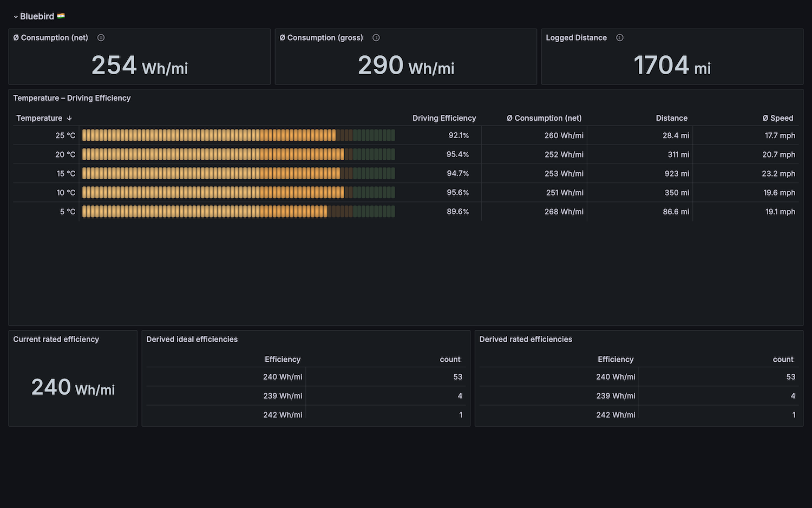Open the Current rated efficiency panel title
Screen dimensions: 812x508
56,340
